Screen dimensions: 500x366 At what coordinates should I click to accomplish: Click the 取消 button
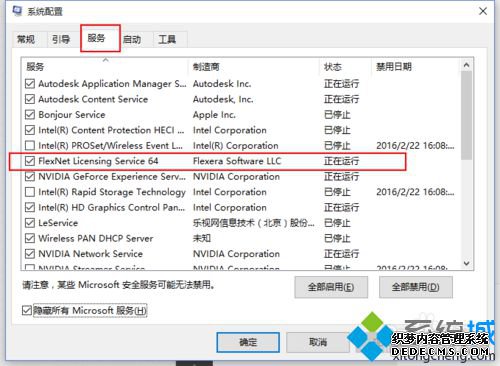pyautogui.click(x=318, y=342)
